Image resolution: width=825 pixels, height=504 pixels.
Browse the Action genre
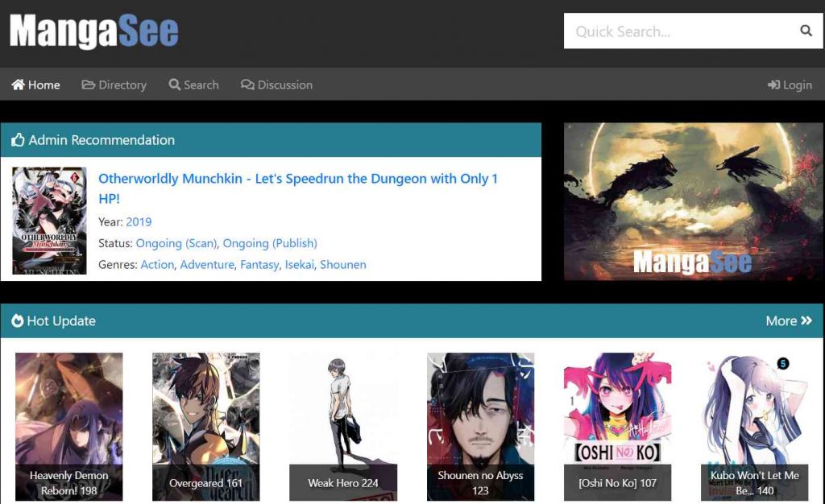click(157, 264)
